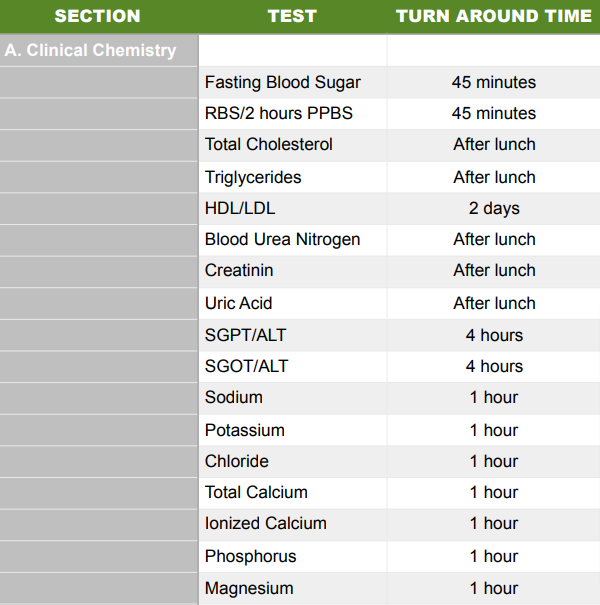The image size is (600, 605).
Task: Click the Sodium test cell
Action: tap(234, 397)
